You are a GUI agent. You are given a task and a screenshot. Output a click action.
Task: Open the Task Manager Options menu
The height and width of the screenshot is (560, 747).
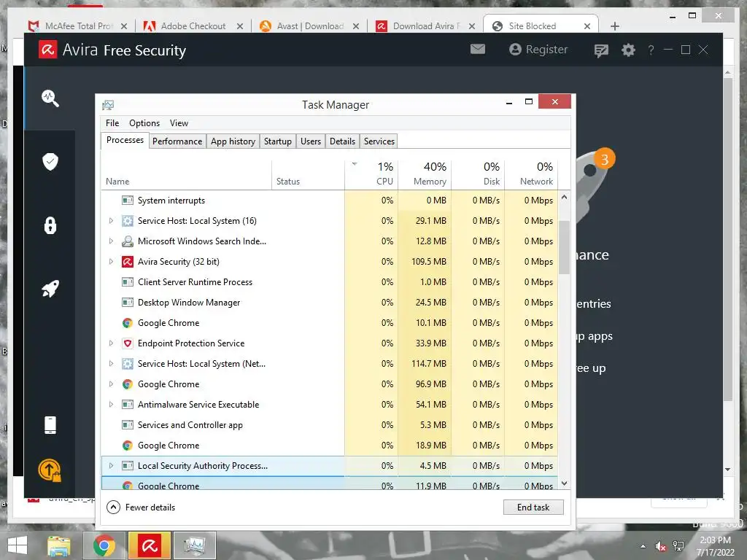click(x=144, y=122)
